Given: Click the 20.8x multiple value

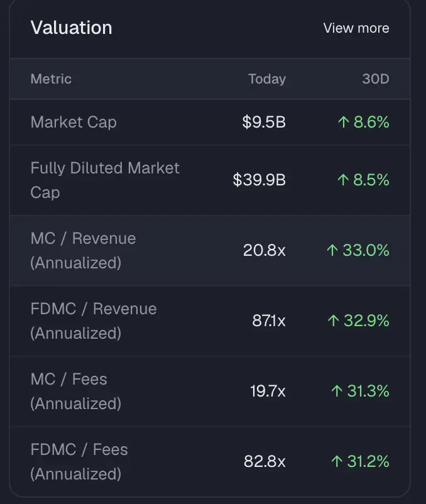Looking at the screenshot, I should click(264, 251).
